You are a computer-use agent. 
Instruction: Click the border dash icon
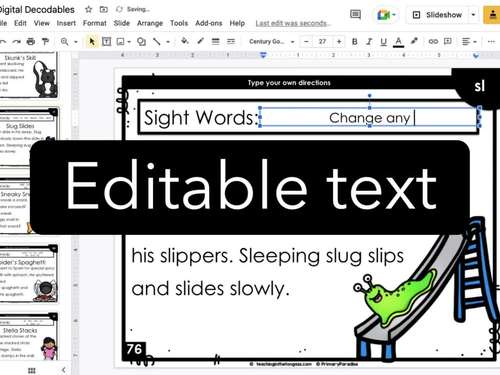[231, 41]
